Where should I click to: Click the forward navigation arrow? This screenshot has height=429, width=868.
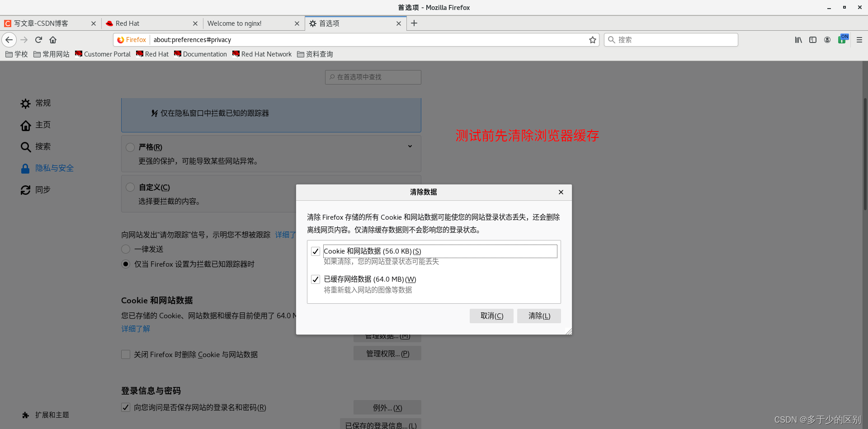click(x=24, y=40)
